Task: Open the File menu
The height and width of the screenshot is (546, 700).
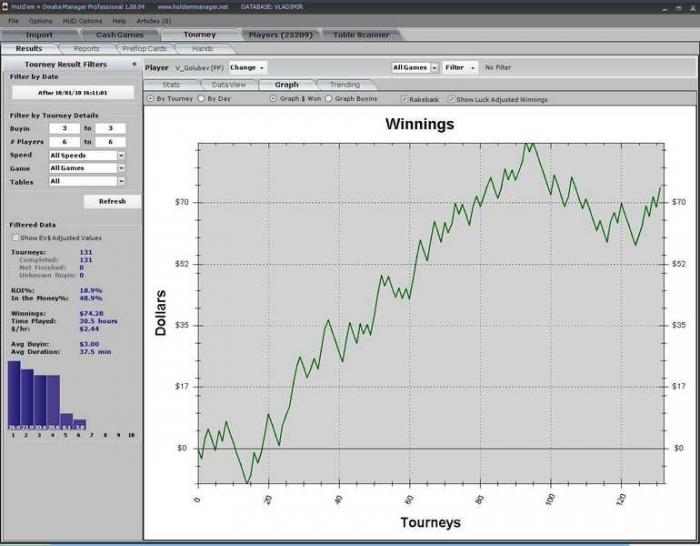Action: (x=13, y=21)
